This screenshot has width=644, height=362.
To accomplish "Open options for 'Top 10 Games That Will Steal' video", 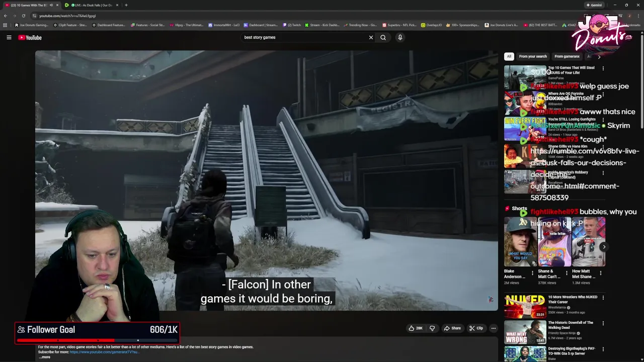I will (x=603, y=68).
